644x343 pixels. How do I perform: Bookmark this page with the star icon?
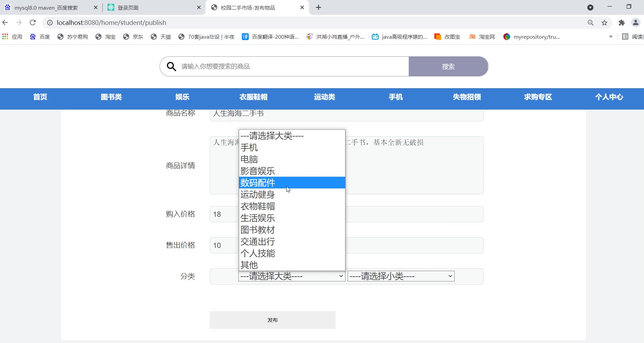[x=604, y=22]
